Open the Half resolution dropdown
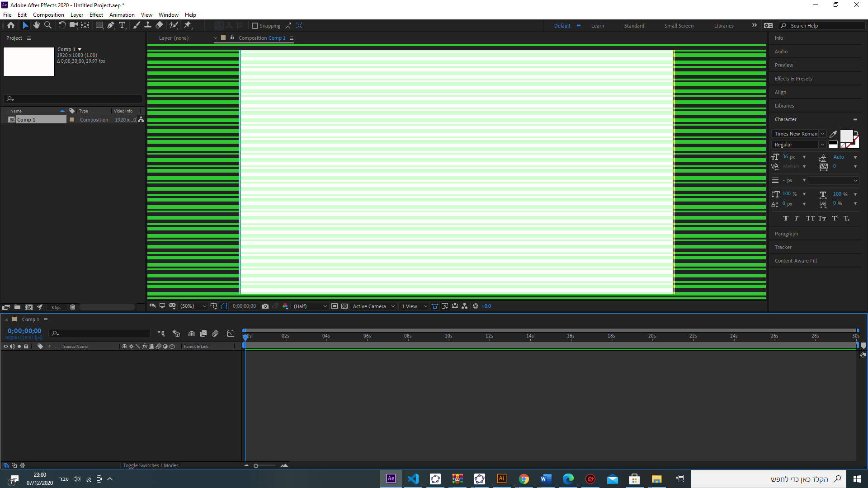 310,306
